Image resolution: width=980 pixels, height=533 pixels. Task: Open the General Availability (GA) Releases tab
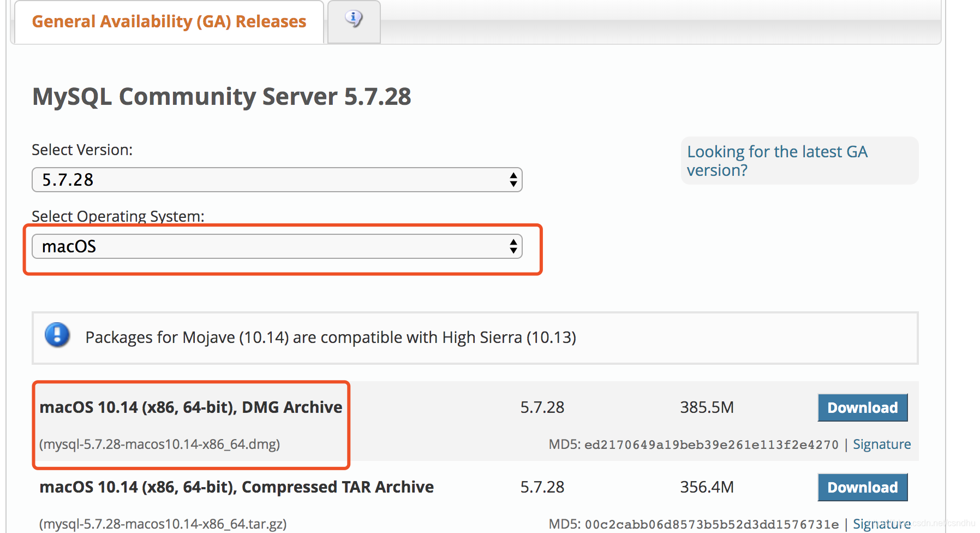(x=169, y=22)
